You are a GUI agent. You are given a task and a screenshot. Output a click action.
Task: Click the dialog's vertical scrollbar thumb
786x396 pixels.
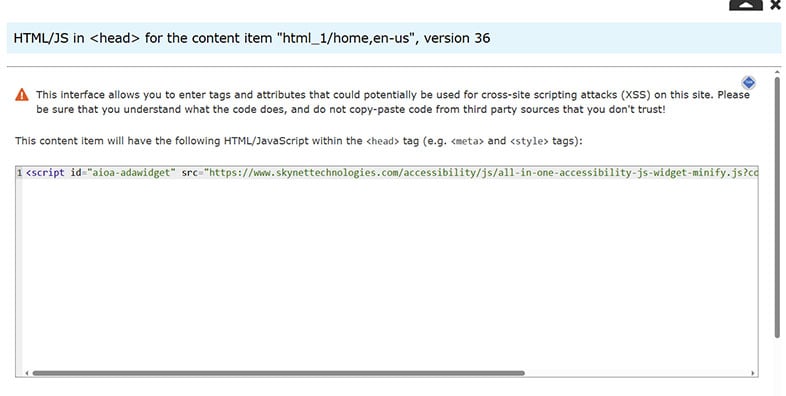[777, 208]
